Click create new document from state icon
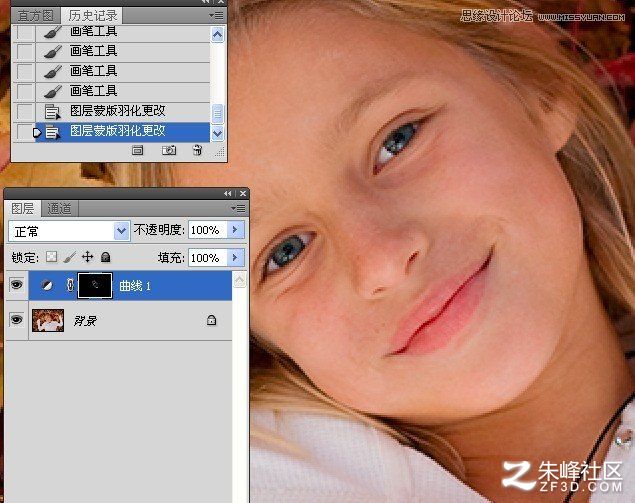Viewport: 635px width, 503px height. pos(138,151)
